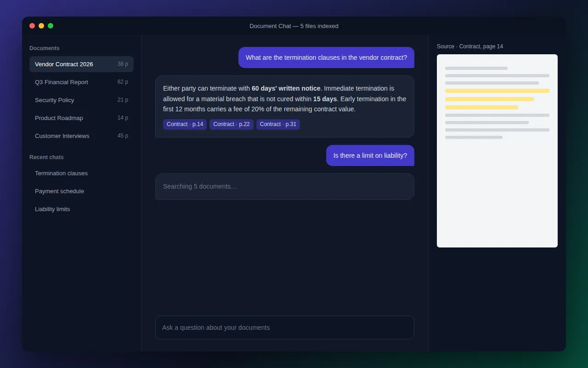Click the '62 p' page count
The image size is (588, 368).
123,82
